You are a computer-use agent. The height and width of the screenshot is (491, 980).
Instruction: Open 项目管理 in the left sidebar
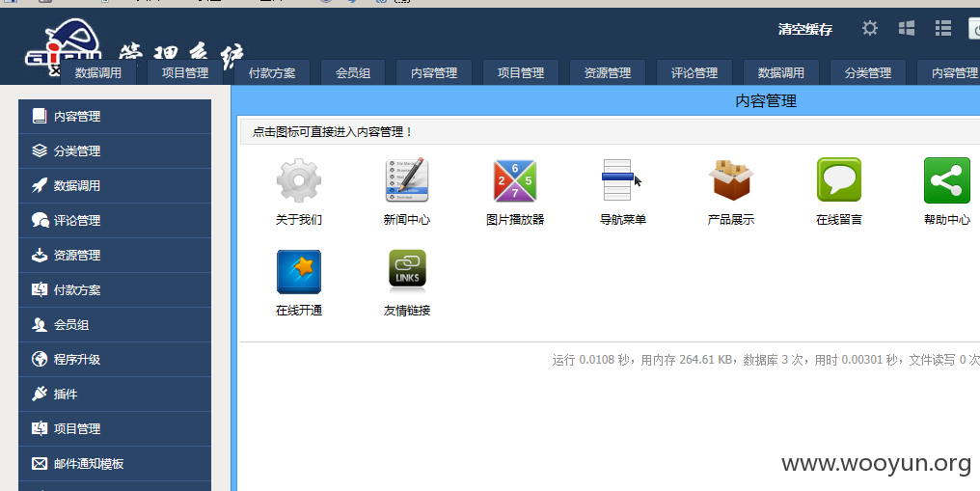[x=115, y=428]
